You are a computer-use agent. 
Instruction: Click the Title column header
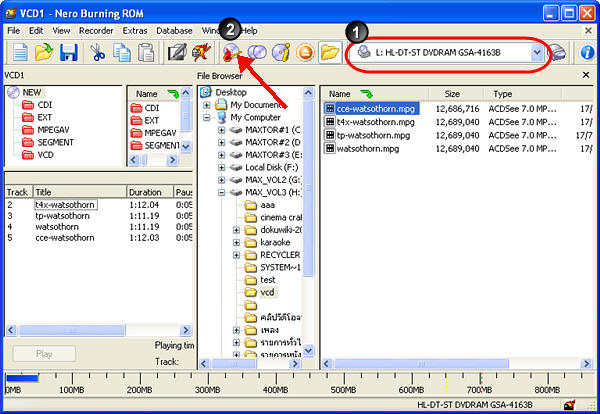coord(80,192)
